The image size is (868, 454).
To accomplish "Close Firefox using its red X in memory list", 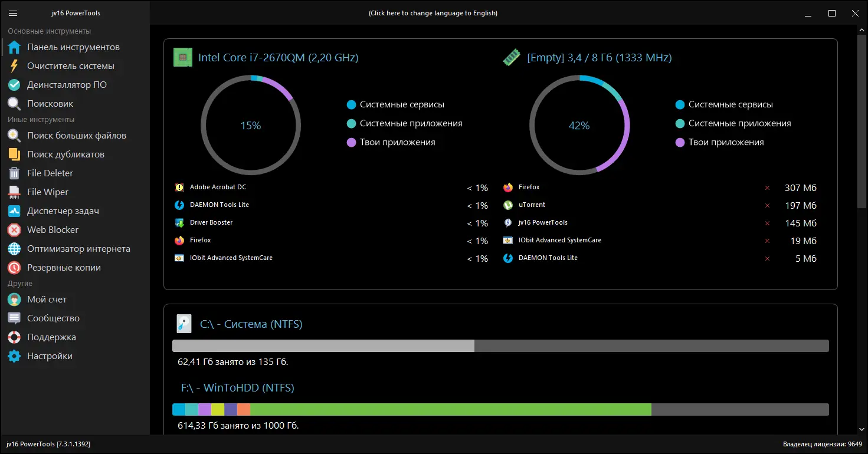I will coord(768,188).
